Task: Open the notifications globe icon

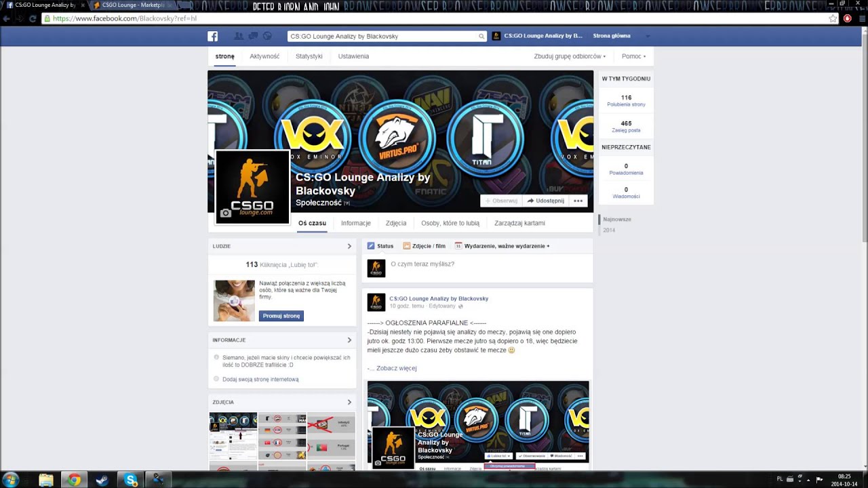Action: click(267, 36)
